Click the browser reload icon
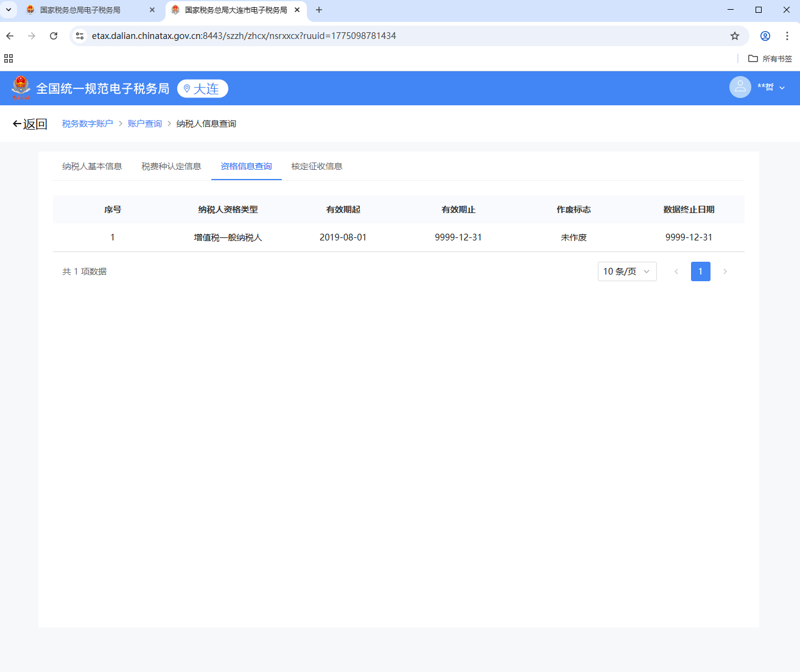The width and height of the screenshot is (800, 672). 54,36
